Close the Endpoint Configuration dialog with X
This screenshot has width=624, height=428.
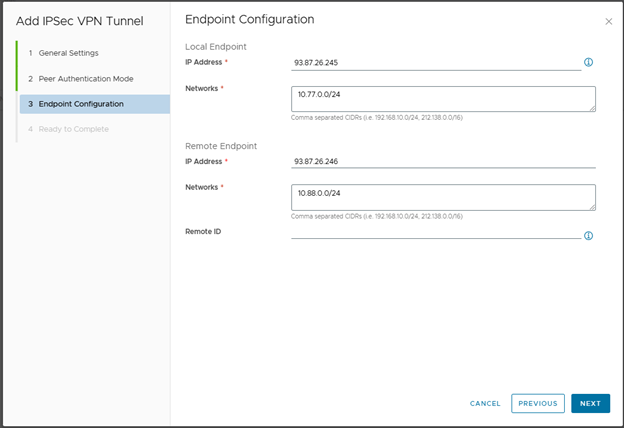coord(609,21)
